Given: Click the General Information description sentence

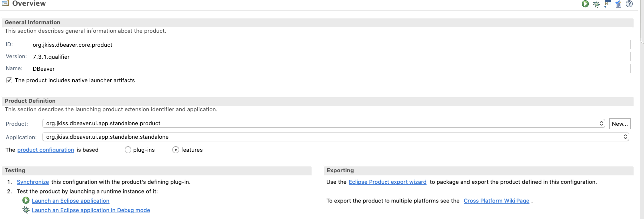Looking at the screenshot, I should 86,31.
